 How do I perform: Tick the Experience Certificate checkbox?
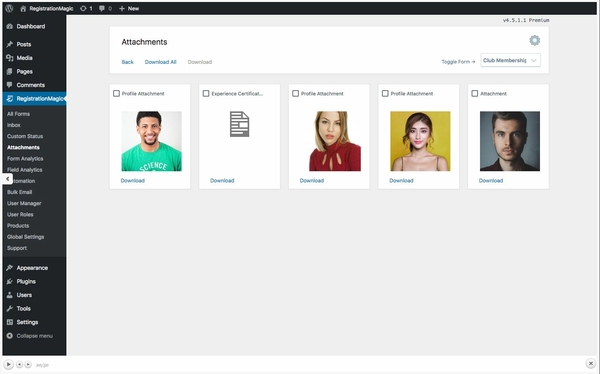coord(206,93)
